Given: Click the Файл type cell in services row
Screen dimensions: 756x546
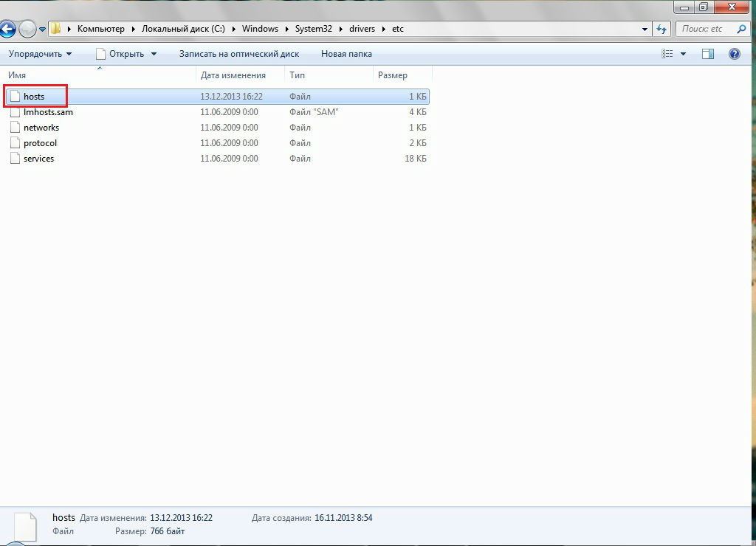Looking at the screenshot, I should point(300,159).
